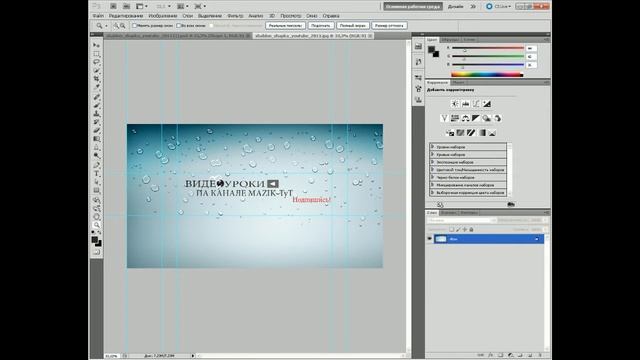Viewport: 640px width, 360px height.
Task: Enable 'Во всех окнах' checkbox
Action: pos(178,25)
